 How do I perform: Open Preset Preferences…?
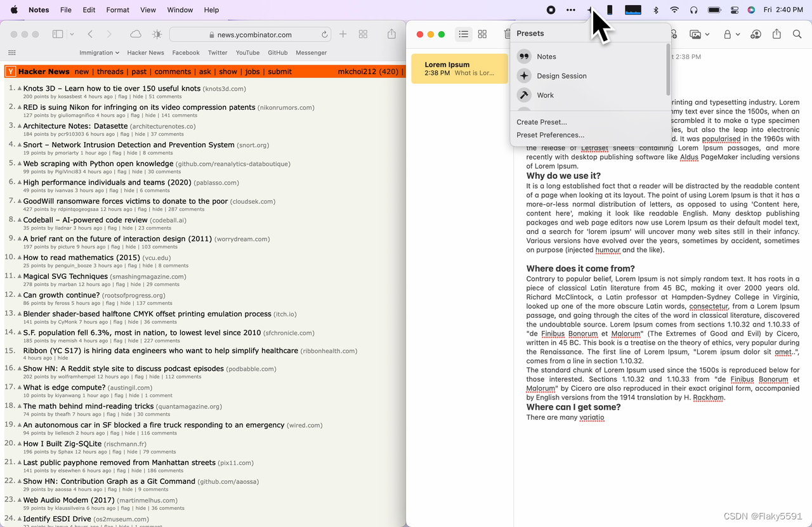[551, 134]
